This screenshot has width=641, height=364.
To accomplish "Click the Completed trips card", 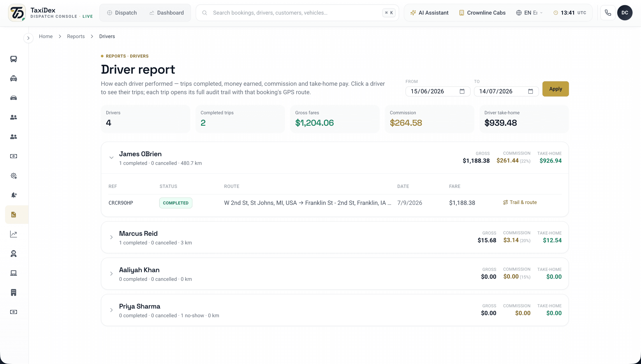I will coord(240,119).
